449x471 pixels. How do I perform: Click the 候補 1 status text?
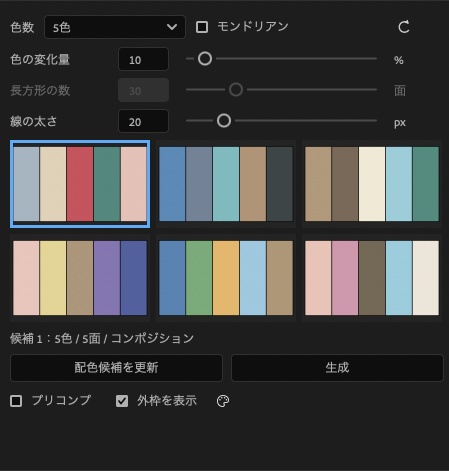[x=102, y=339]
